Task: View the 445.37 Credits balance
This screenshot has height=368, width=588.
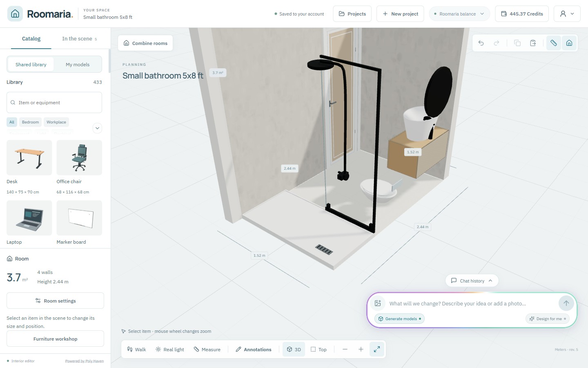Action: (x=522, y=13)
